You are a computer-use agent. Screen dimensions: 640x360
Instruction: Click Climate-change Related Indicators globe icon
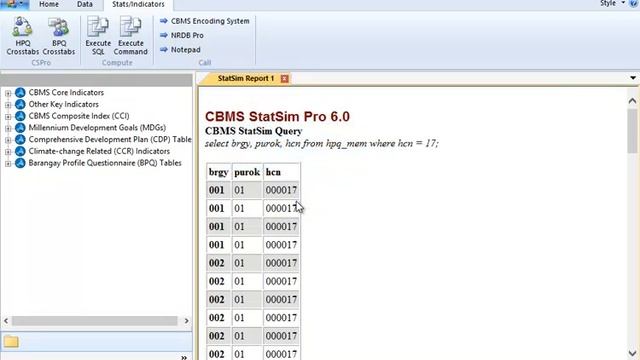pyautogui.click(x=20, y=151)
